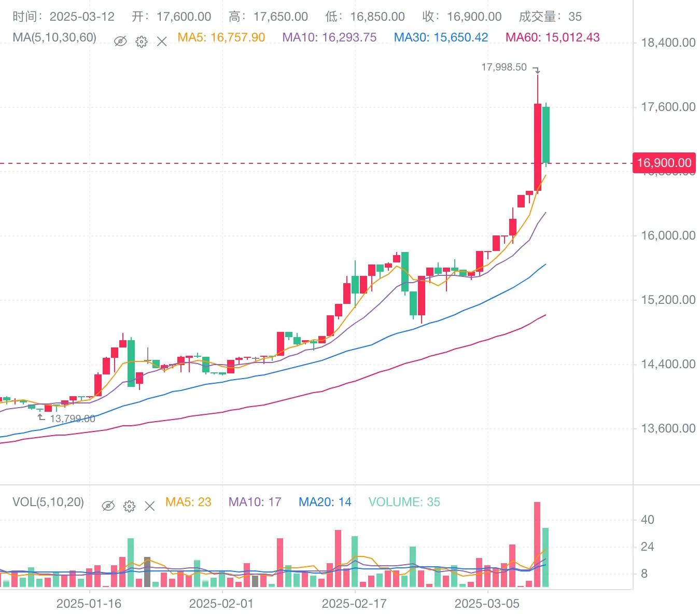
Task: Remove the MA indicator using the X icon
Action: (162, 41)
